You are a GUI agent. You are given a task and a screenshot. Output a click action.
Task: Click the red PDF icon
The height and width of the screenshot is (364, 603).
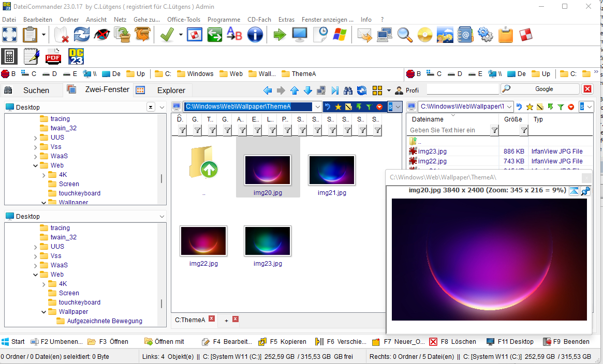pos(53,56)
